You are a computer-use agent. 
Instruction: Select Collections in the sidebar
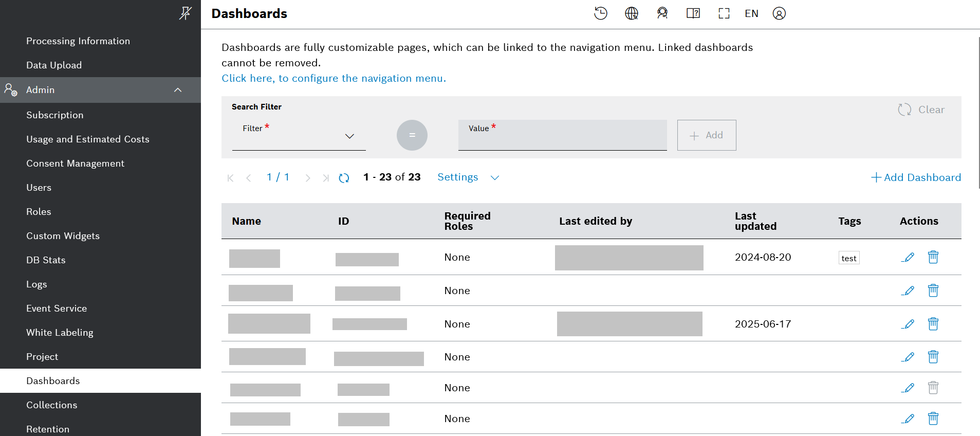(51, 405)
